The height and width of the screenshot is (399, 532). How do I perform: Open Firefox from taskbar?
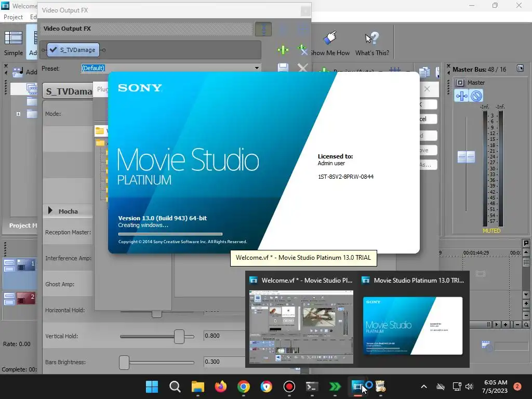(x=220, y=387)
